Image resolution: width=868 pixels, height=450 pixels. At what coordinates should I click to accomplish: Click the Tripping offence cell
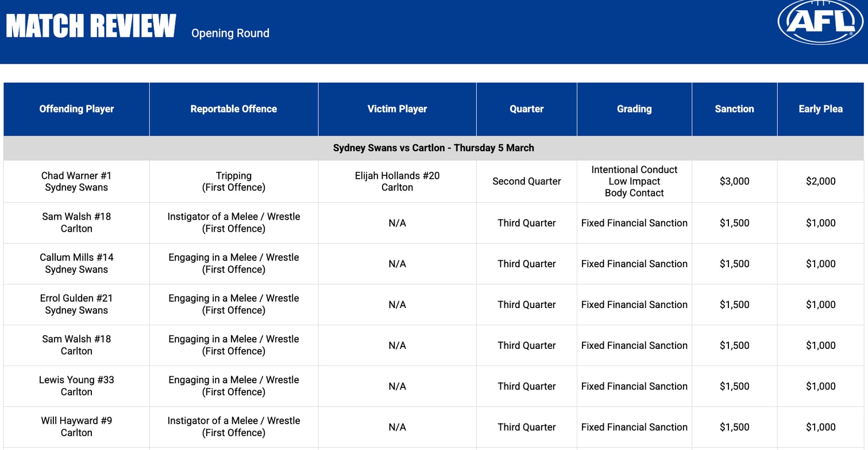(x=234, y=182)
